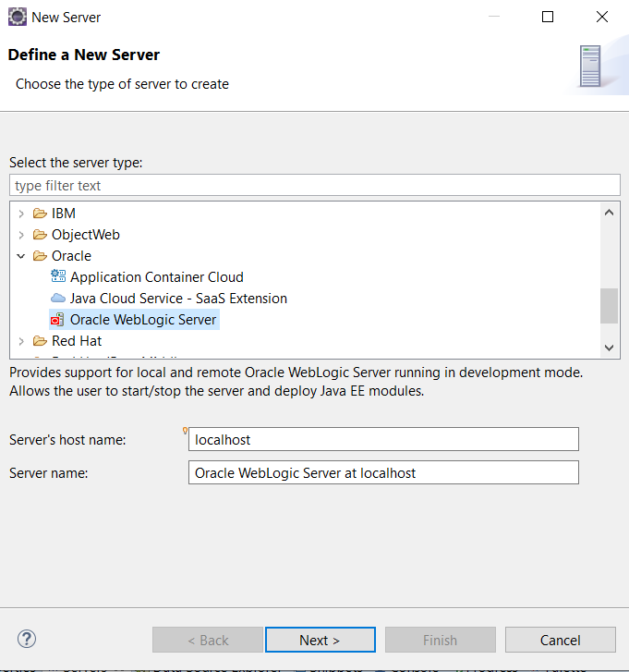This screenshot has width=629, height=672.
Task: Click the Server's host name field
Action: tap(383, 439)
